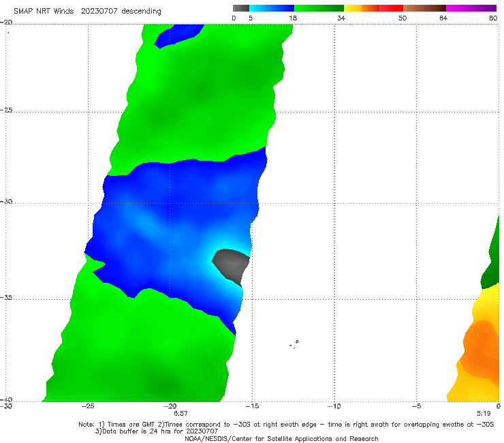Click the '18' label under the color bar
504x443 pixels.
tap(293, 18)
